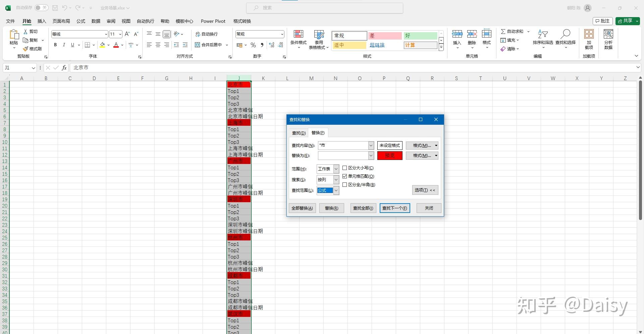The width and height of the screenshot is (644, 334).
Task: Switch to the 插入 (Insert) tab
Action: pos(42,21)
